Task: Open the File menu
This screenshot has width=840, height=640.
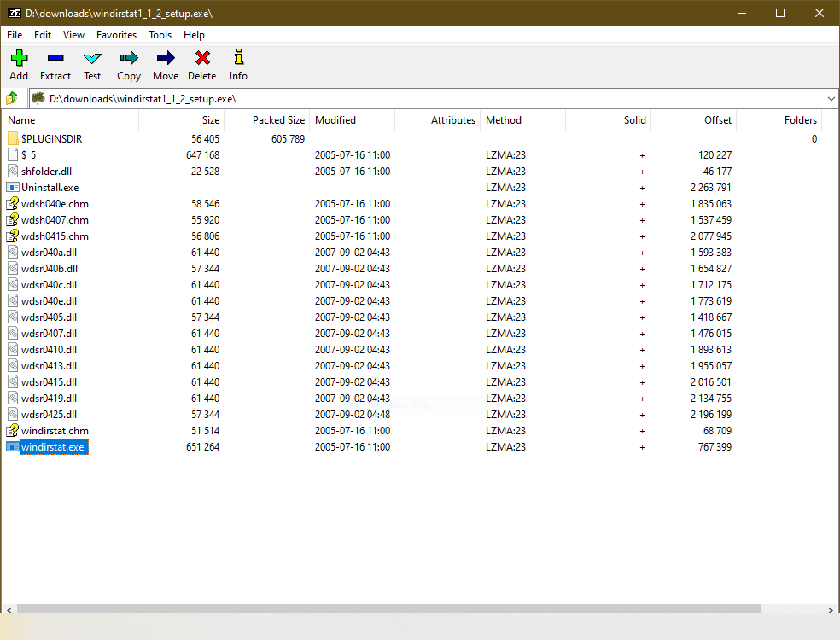Action: click(x=15, y=35)
